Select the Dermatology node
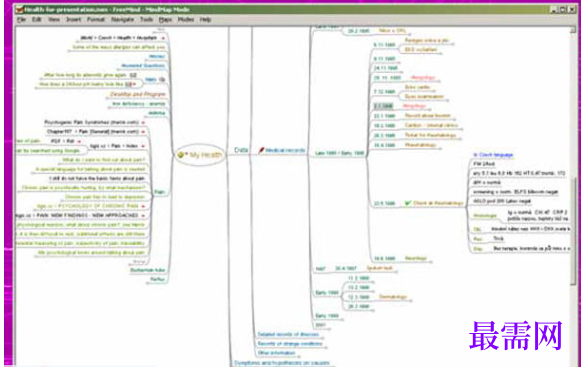581x367 pixels. tap(393, 297)
